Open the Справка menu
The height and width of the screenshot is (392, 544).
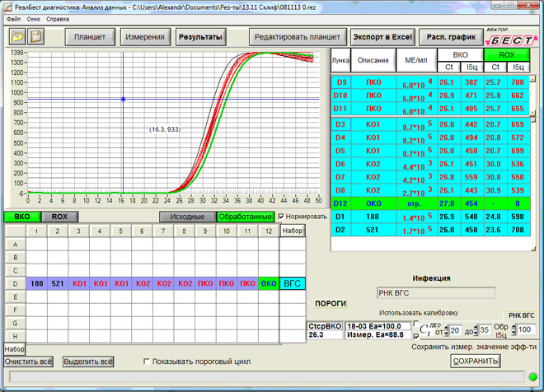coord(58,19)
